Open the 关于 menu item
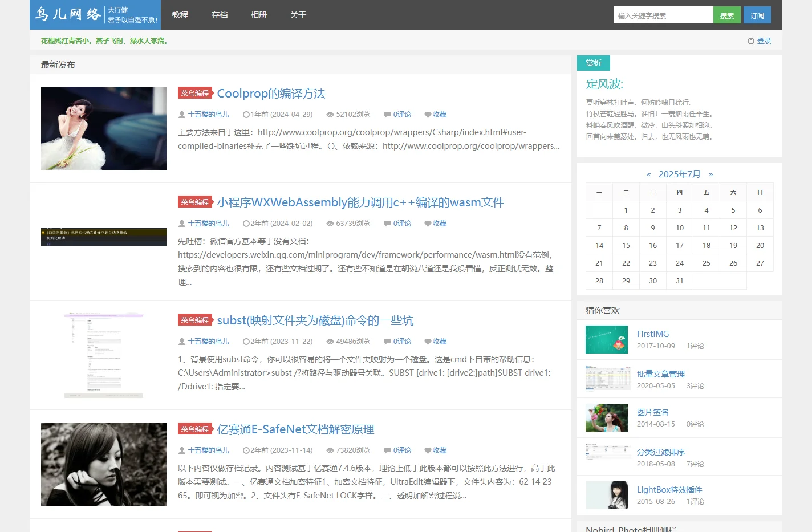This screenshot has width=812, height=532. (x=298, y=15)
